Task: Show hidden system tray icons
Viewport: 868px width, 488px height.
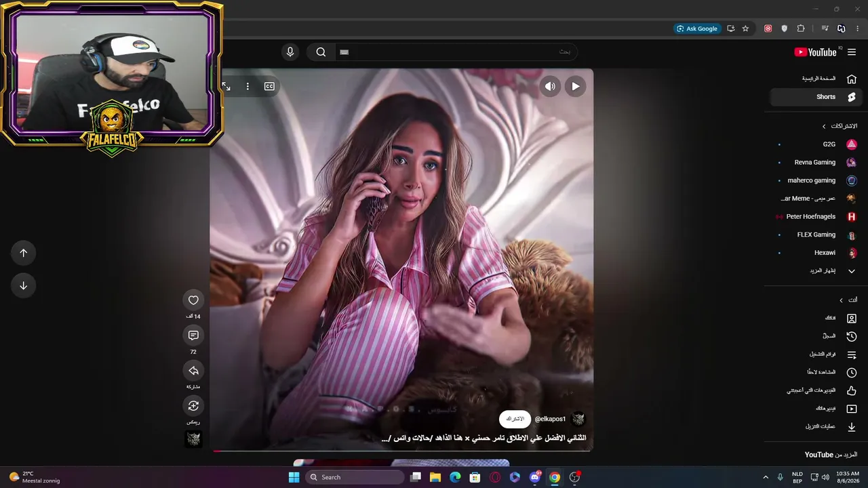Action: 766,477
